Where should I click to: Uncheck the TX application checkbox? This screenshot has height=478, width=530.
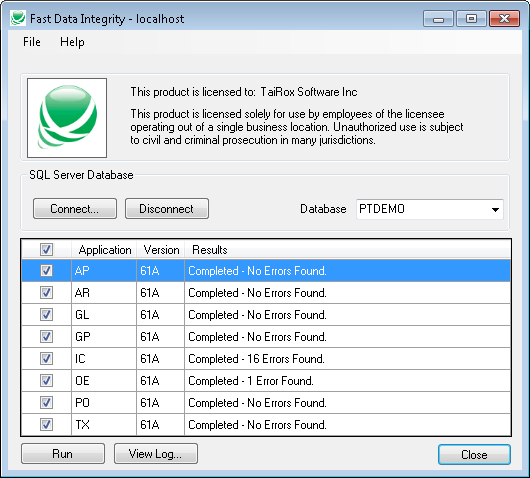(46, 424)
